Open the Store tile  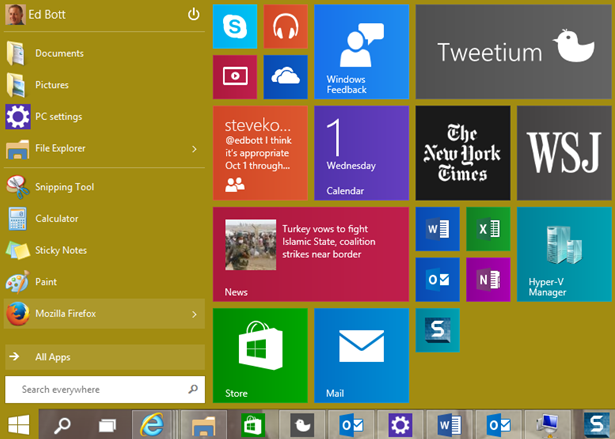point(260,355)
